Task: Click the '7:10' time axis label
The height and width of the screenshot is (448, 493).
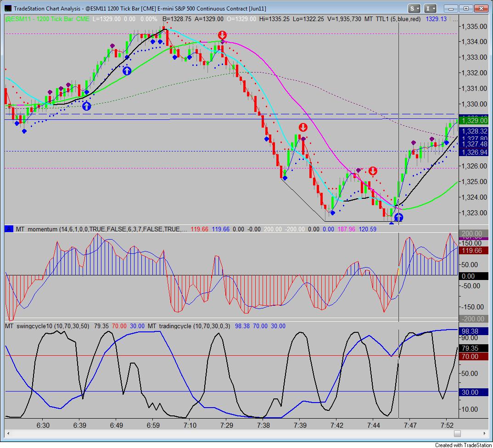Action: click(x=190, y=426)
